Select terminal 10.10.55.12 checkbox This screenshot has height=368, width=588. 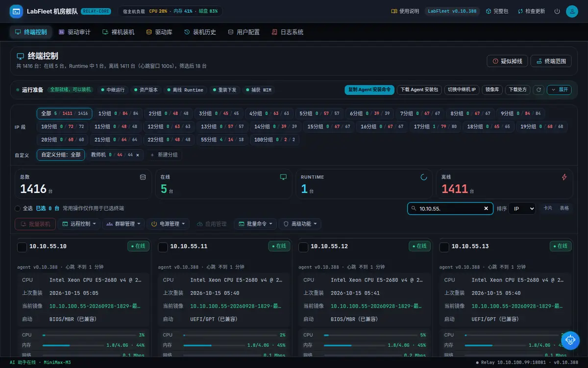pos(303,247)
